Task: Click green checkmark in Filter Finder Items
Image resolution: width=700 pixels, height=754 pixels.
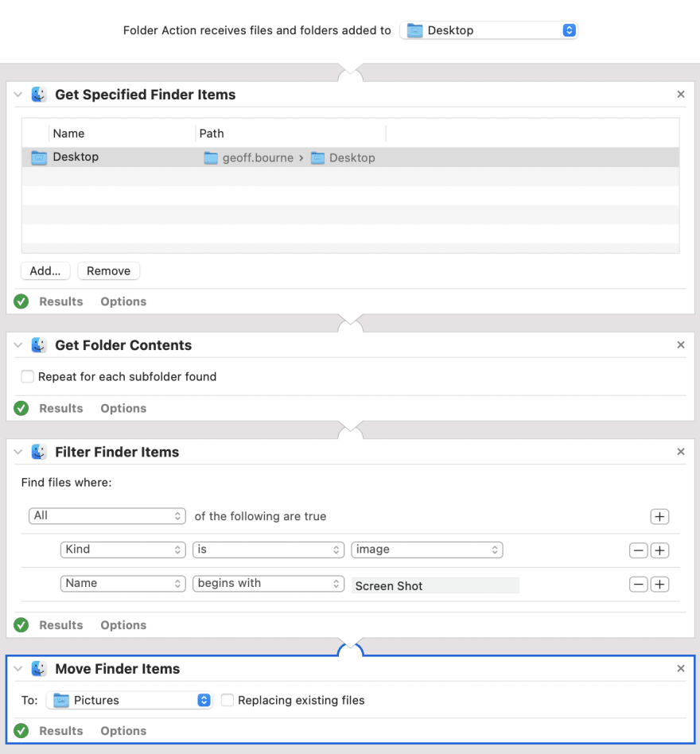Action: coord(21,625)
